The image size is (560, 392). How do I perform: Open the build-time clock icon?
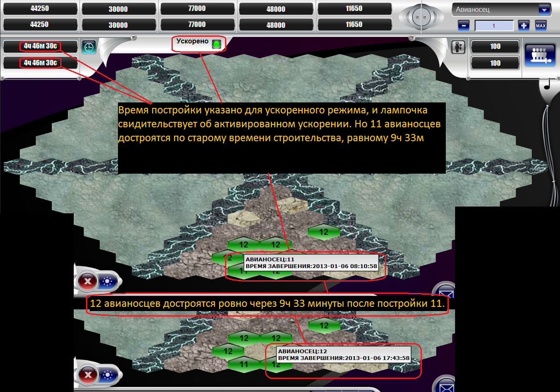(x=89, y=47)
